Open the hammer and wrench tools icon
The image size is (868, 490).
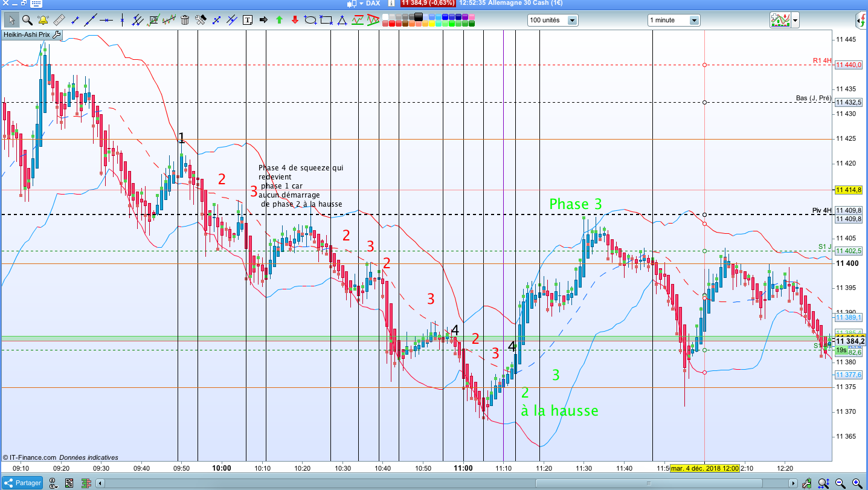click(201, 20)
